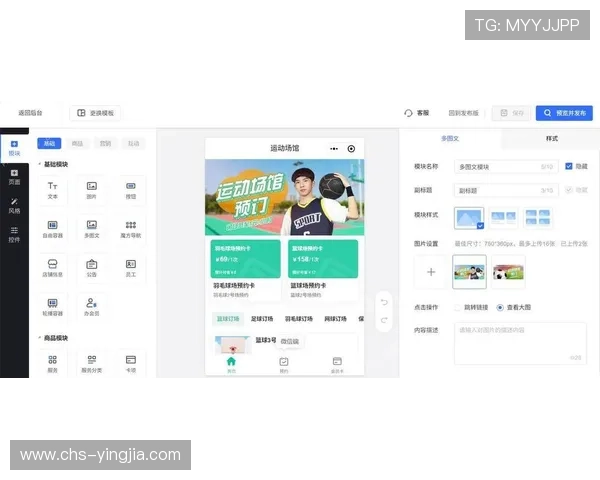Tap the 预约 booking icon in the preview bottom bar
This screenshot has width=600, height=480.
(x=284, y=365)
